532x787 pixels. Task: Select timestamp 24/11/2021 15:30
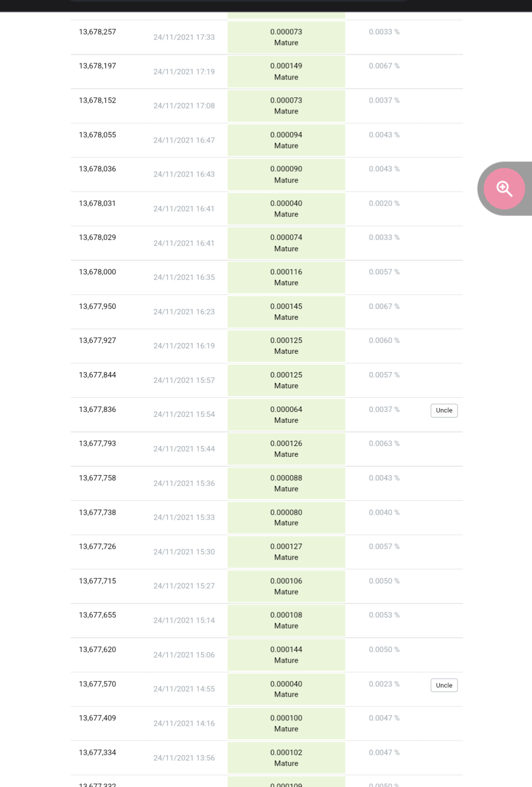[184, 552]
